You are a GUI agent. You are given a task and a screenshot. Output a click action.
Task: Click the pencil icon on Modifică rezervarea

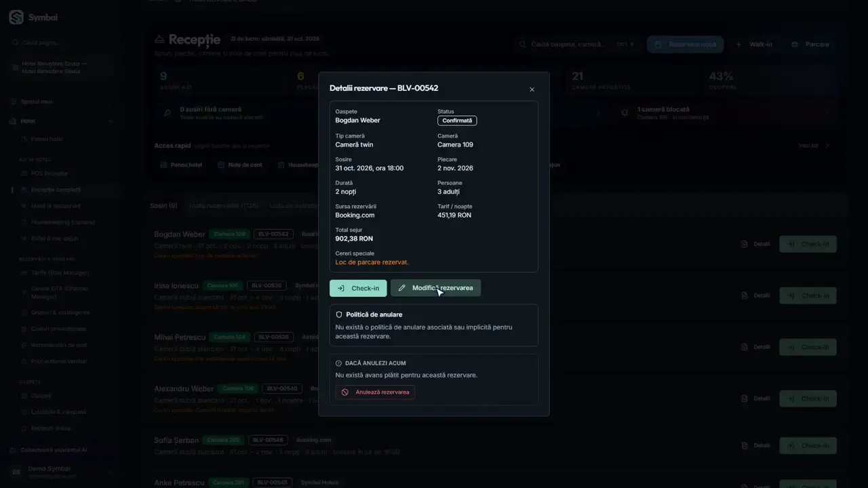(x=401, y=288)
